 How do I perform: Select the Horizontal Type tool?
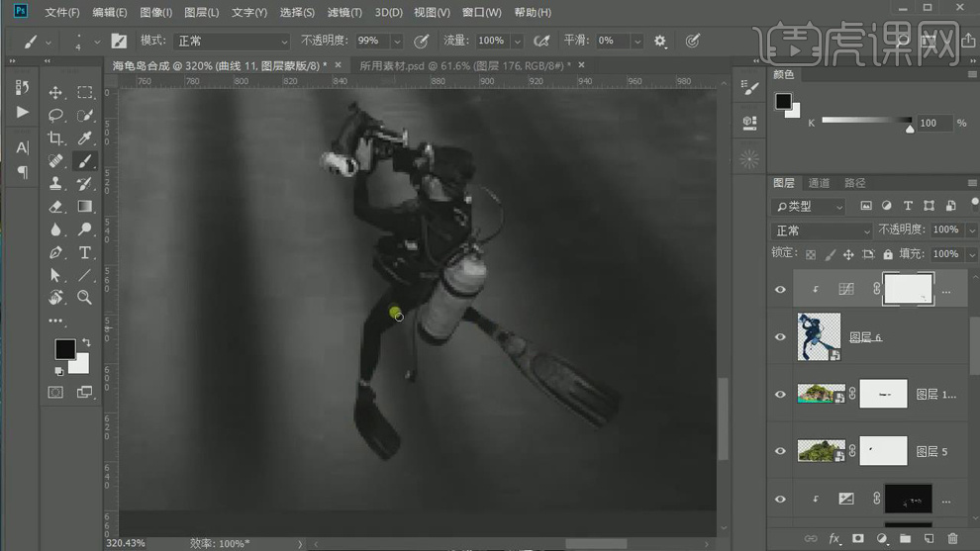[x=85, y=253]
